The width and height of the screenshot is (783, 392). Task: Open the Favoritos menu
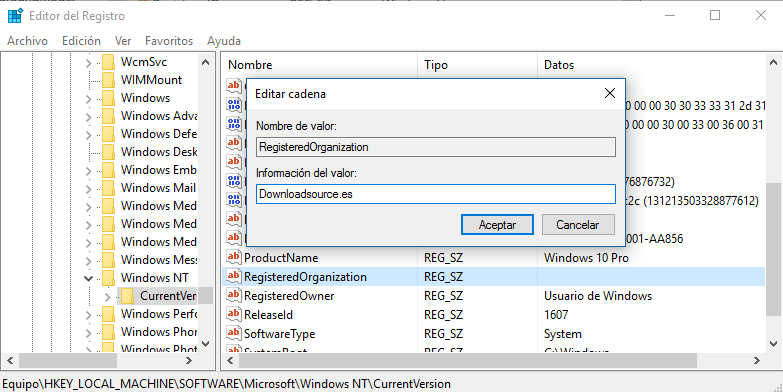169,41
